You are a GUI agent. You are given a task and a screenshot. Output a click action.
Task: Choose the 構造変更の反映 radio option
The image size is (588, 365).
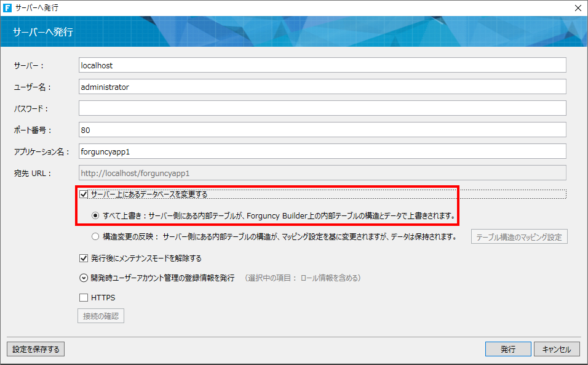(x=95, y=237)
